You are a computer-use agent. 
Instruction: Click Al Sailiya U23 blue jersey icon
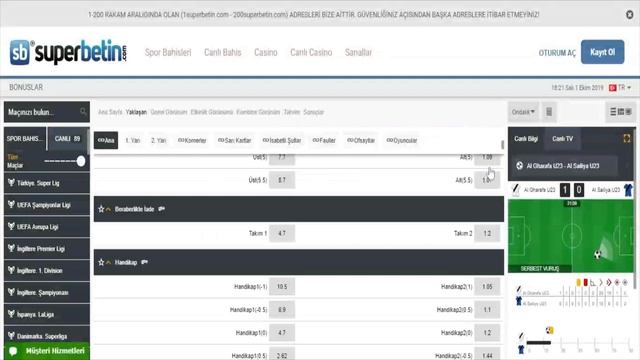[x=628, y=190]
